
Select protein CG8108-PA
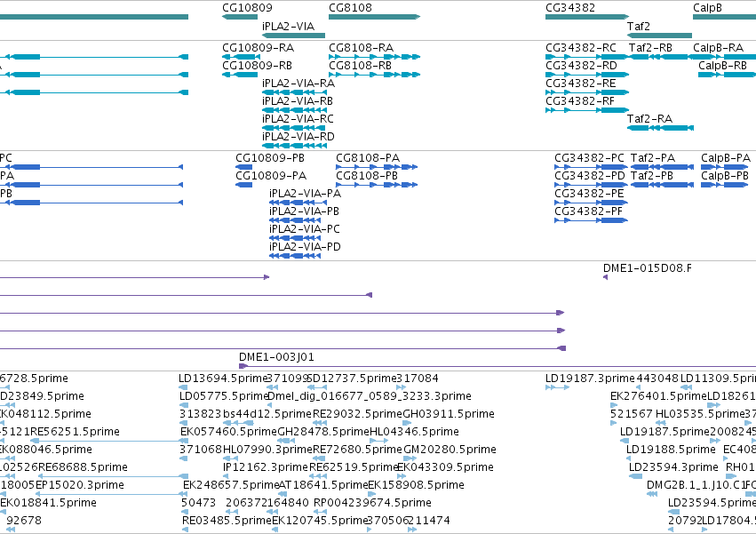[368, 158]
